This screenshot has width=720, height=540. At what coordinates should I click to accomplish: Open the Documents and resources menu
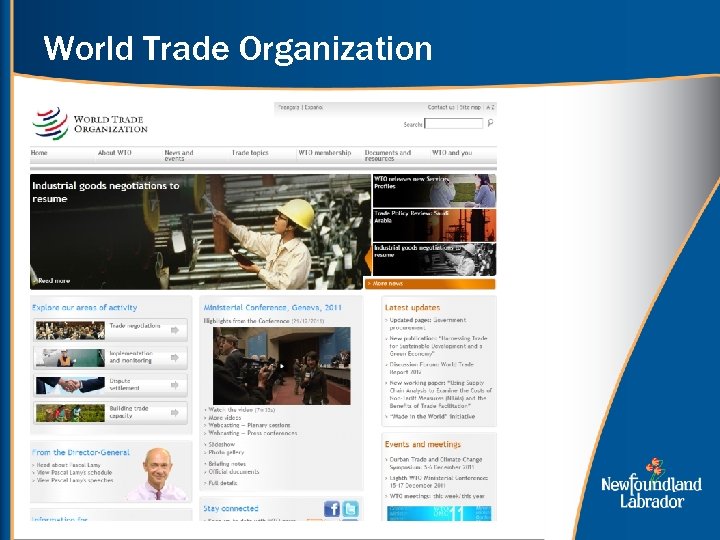[x=388, y=155]
